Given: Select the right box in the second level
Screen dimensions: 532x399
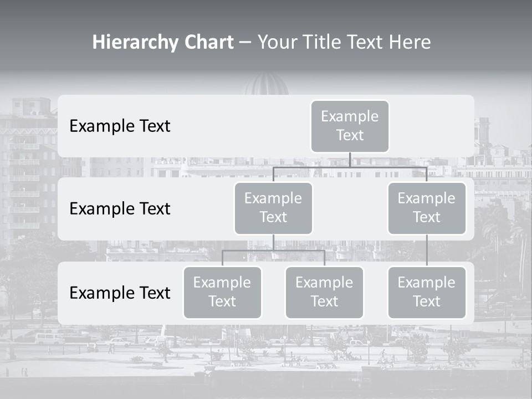Looking at the screenshot, I should pyautogui.click(x=427, y=208).
